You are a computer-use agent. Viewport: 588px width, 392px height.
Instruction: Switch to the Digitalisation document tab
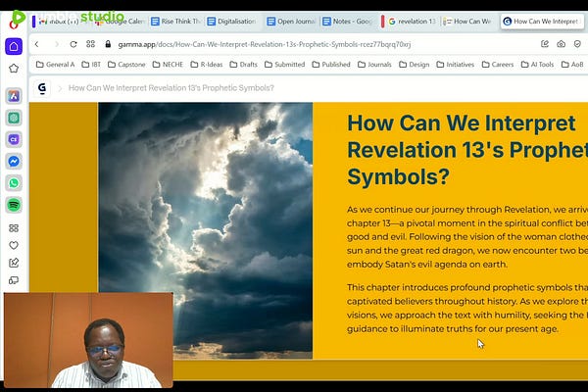pos(232,22)
